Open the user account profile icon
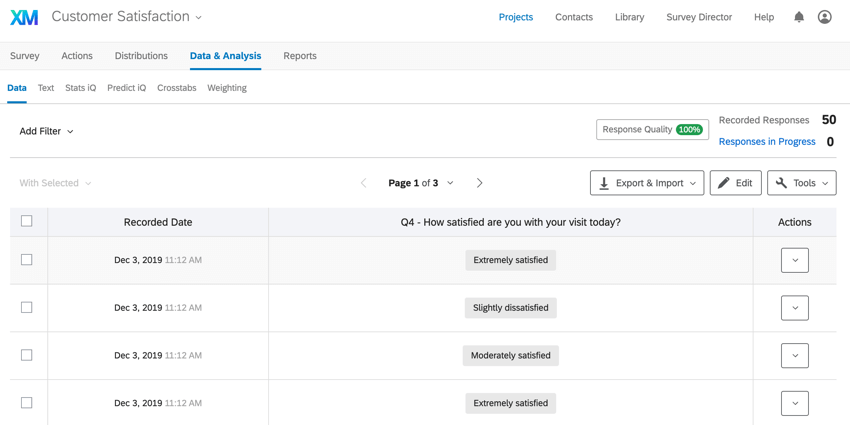 click(825, 17)
